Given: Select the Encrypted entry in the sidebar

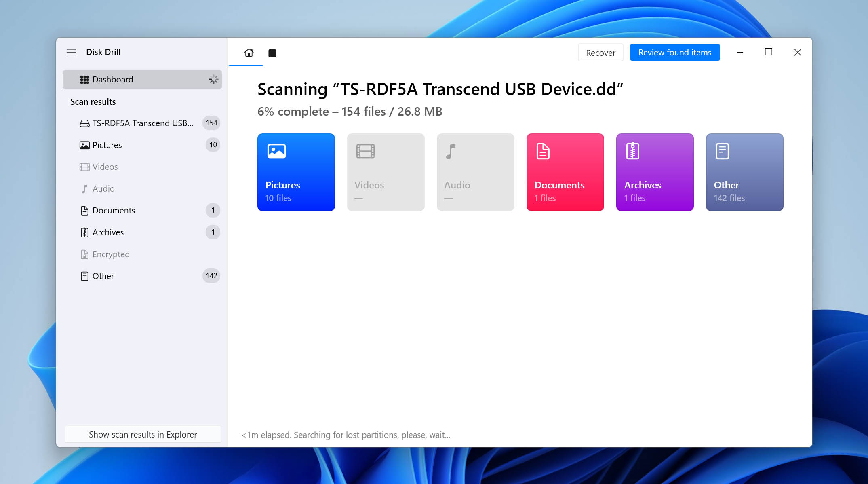Looking at the screenshot, I should pyautogui.click(x=142, y=254).
